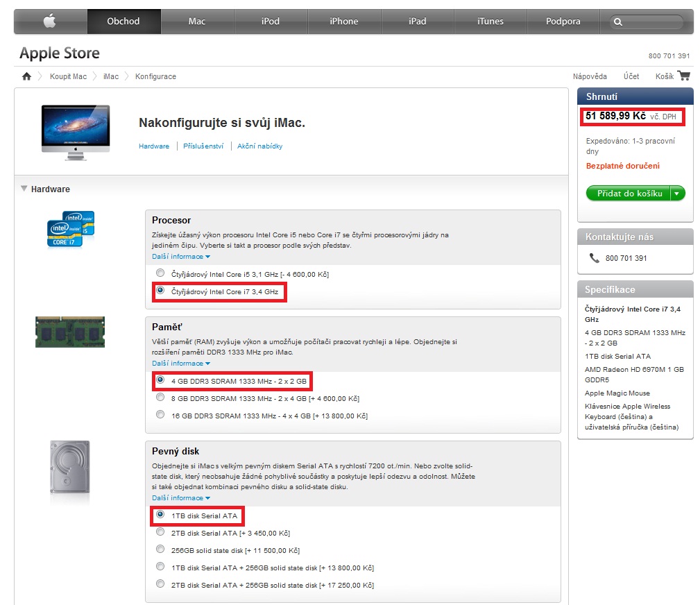
Task: Click the RAM memory module image
Action: [x=70, y=332]
